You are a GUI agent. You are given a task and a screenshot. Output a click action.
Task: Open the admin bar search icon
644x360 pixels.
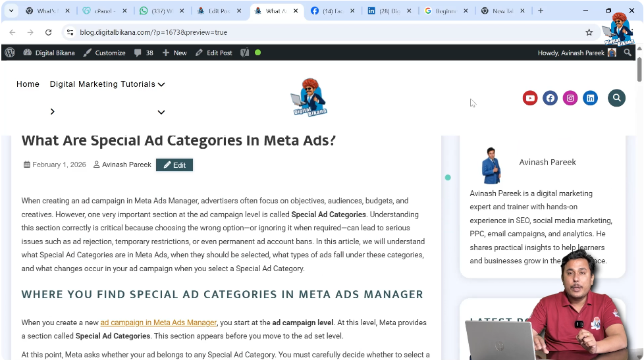pyautogui.click(x=628, y=53)
